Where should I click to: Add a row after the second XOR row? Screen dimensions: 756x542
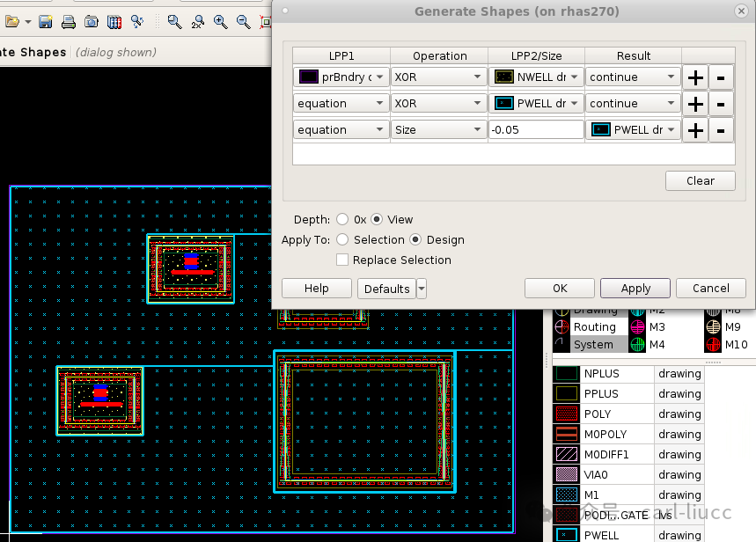pyautogui.click(x=695, y=104)
